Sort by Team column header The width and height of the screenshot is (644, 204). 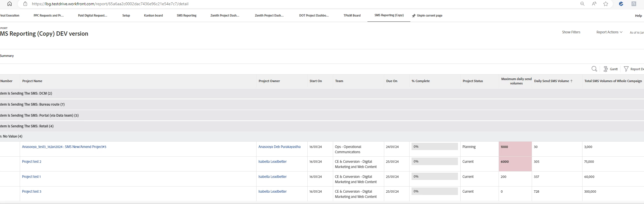click(x=339, y=81)
